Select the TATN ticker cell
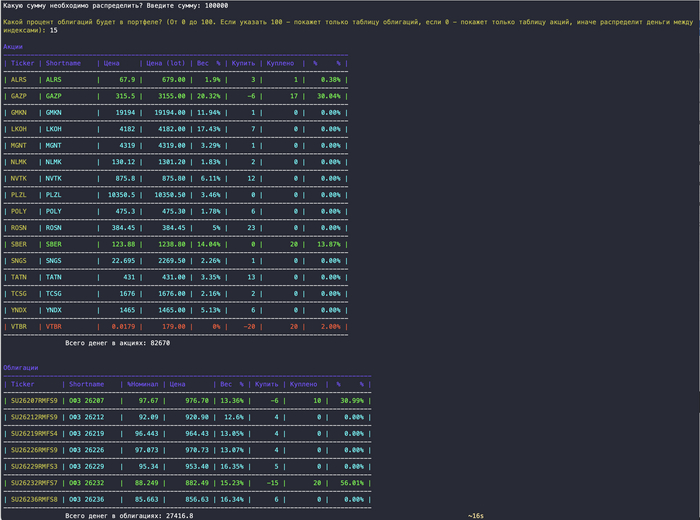This screenshot has width=700, height=520. click(19, 278)
